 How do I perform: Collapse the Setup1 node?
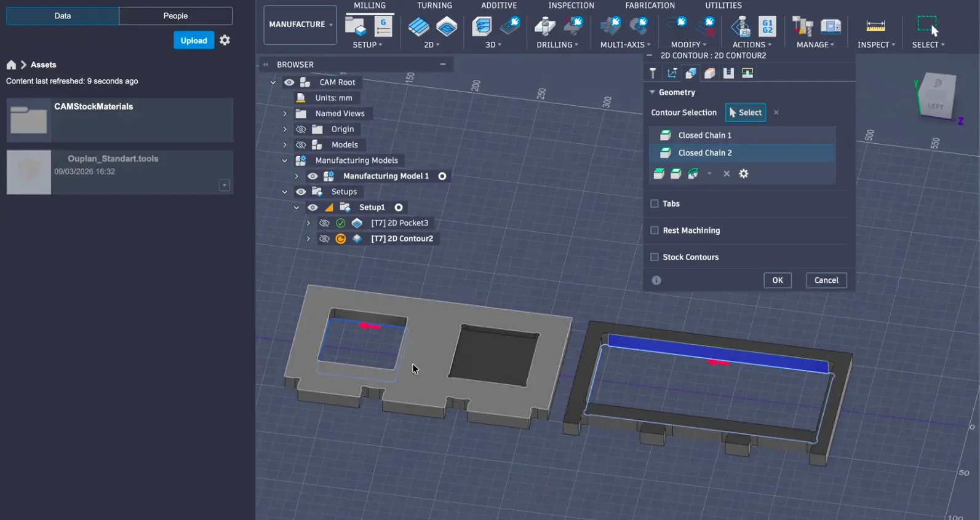point(297,208)
